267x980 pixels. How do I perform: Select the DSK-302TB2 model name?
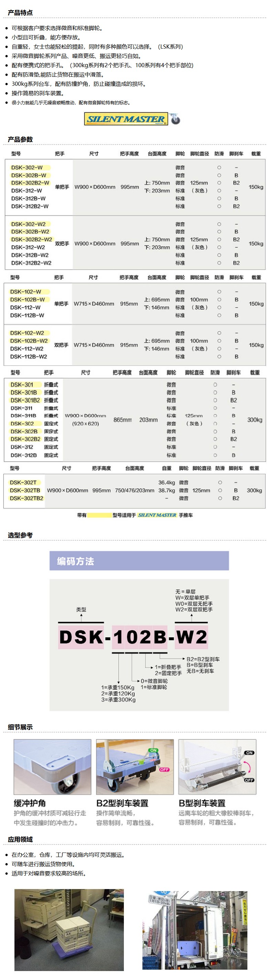26,498
